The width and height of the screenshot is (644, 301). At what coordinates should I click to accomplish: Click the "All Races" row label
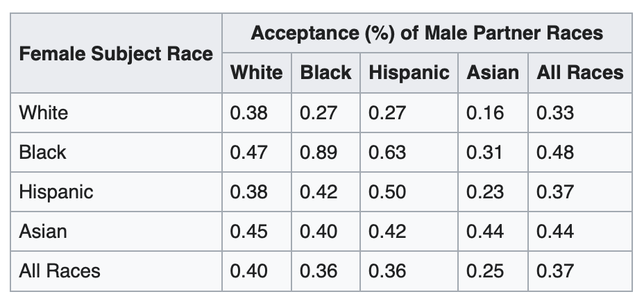tap(60, 270)
